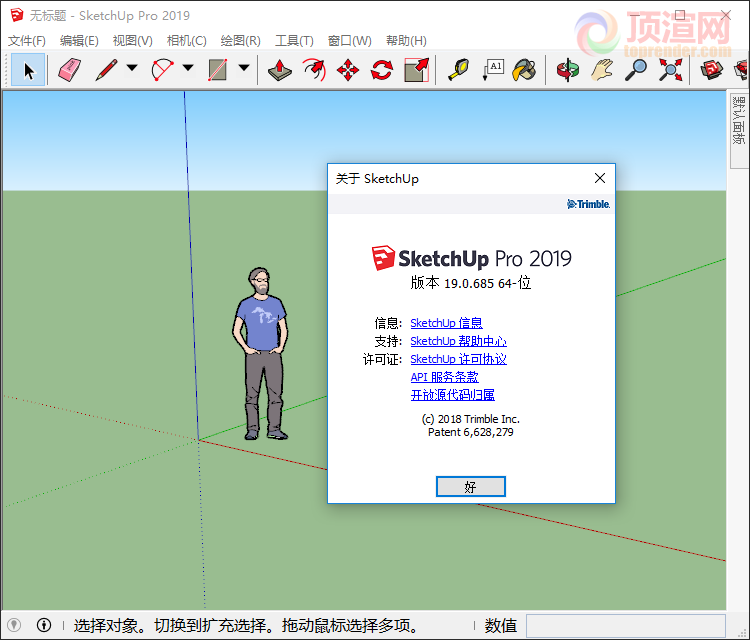The height and width of the screenshot is (640, 750).
Task: Open the 工具(T) menu
Action: [x=294, y=41]
